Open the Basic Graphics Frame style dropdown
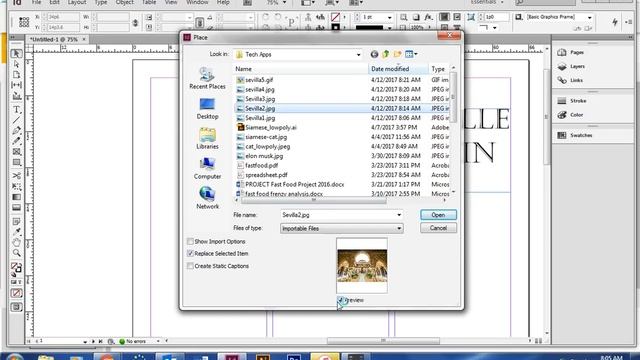 pos(589,18)
